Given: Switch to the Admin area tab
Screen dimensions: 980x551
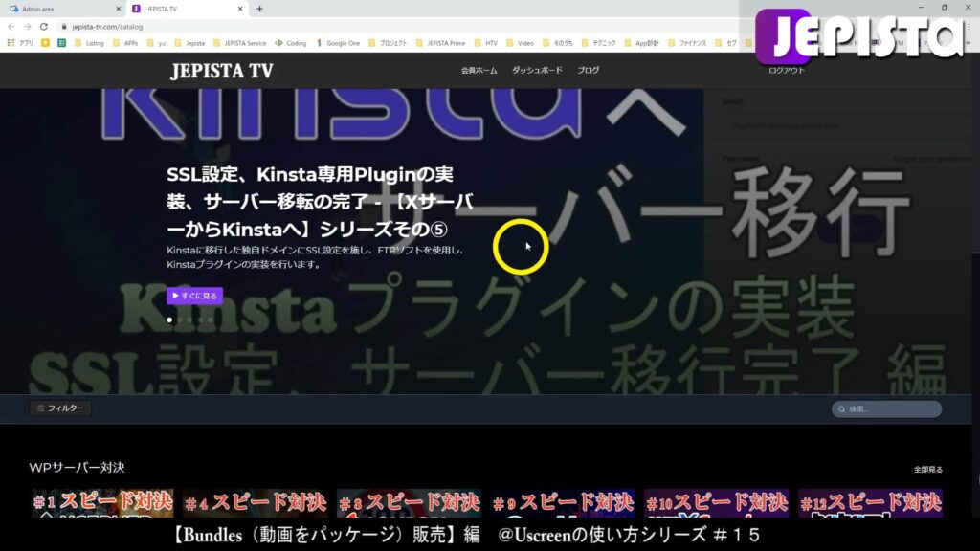Looking at the screenshot, I should coord(64,9).
